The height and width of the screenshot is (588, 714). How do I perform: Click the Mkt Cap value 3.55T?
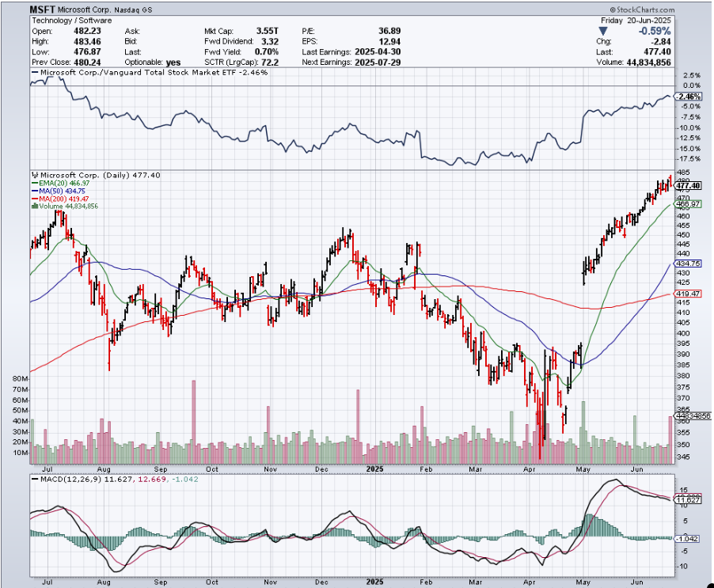tap(267, 31)
